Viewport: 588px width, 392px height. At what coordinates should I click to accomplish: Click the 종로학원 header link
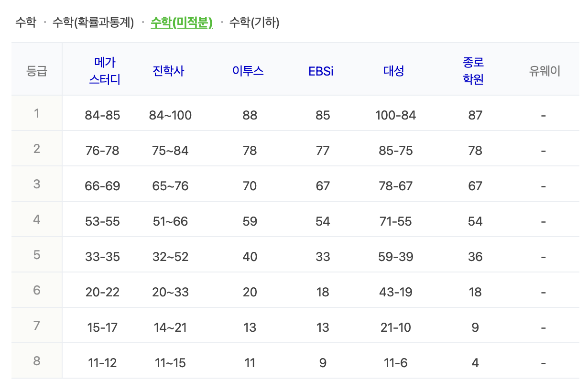474,68
